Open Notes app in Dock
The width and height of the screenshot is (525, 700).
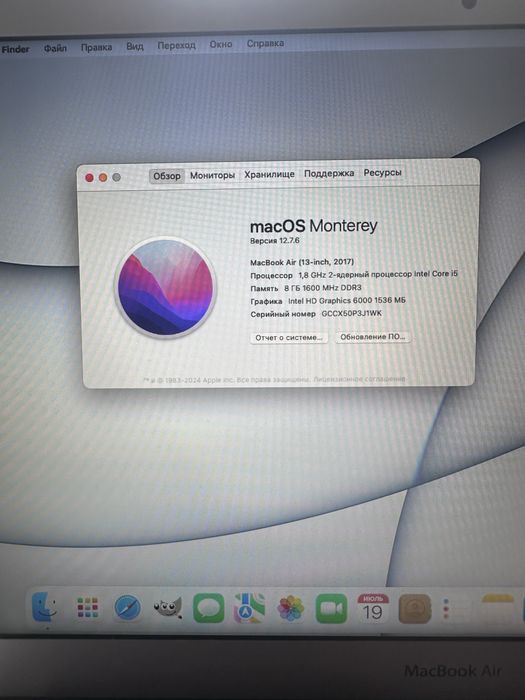(x=497, y=608)
